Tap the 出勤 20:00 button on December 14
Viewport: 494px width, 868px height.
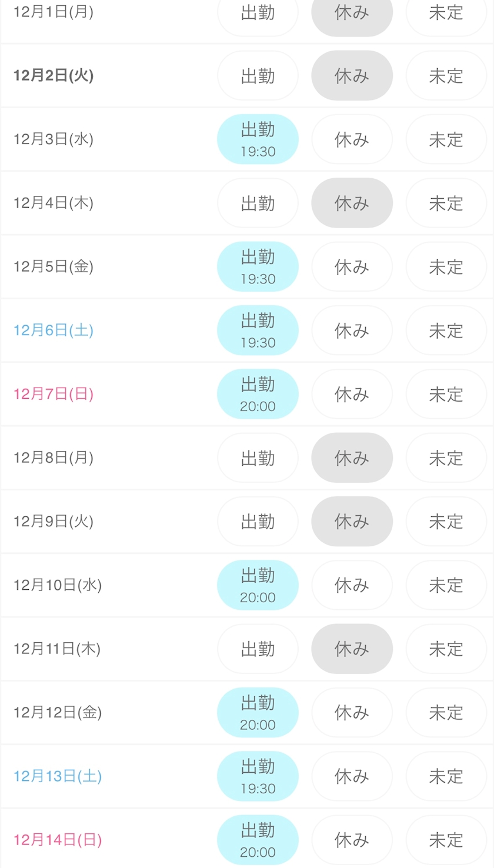pos(258,840)
